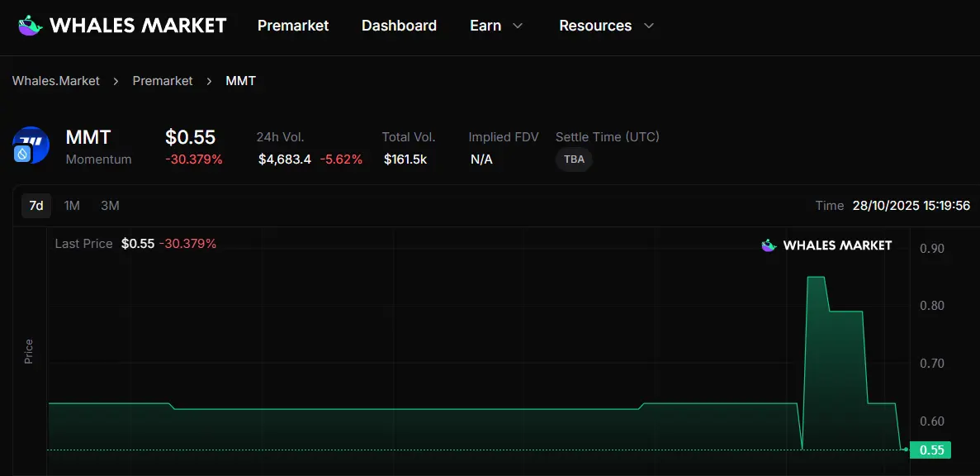The height and width of the screenshot is (476, 980).
Task: Click the whale icon in the chart watermark
Action: click(769, 245)
